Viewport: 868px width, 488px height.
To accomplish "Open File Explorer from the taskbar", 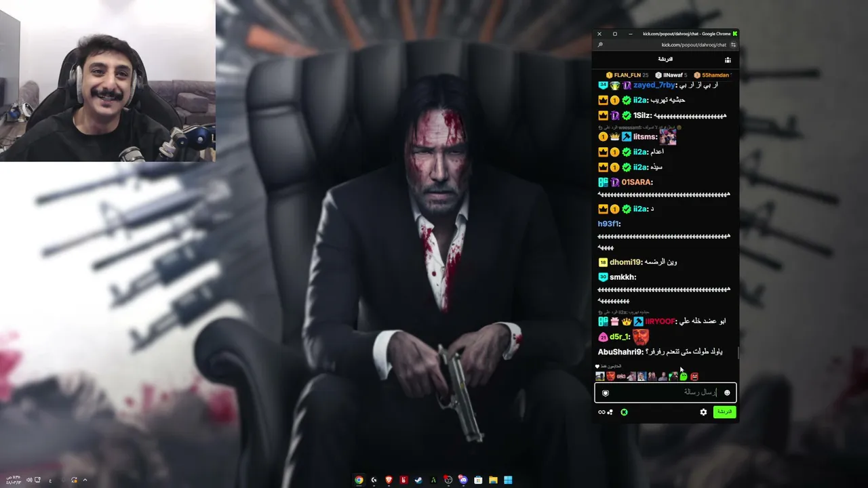I will [493, 480].
